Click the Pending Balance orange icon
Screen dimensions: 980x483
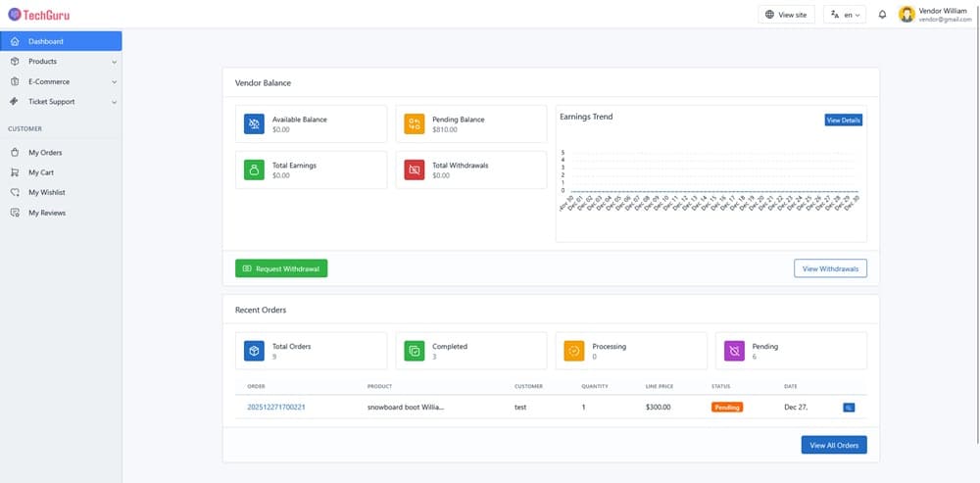pos(415,123)
